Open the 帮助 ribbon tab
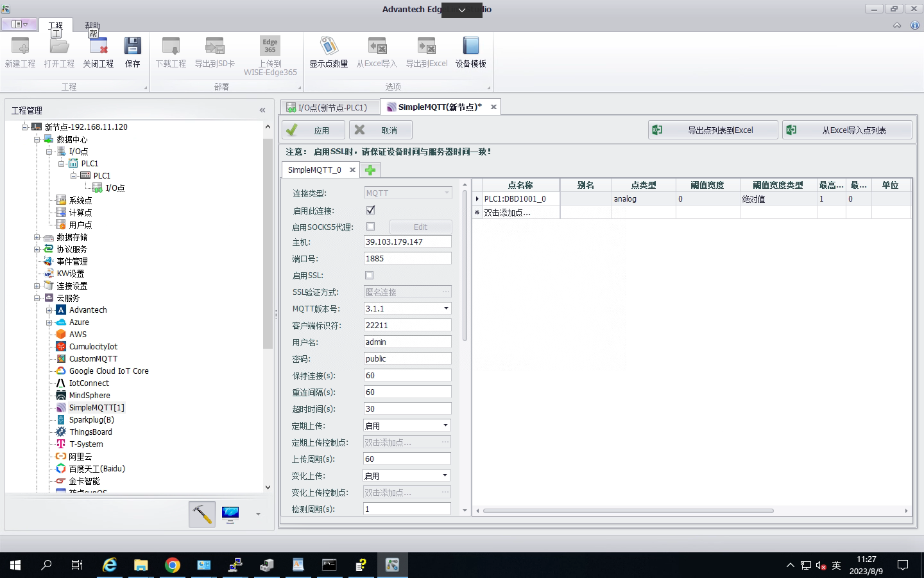924x578 pixels. coord(93,26)
